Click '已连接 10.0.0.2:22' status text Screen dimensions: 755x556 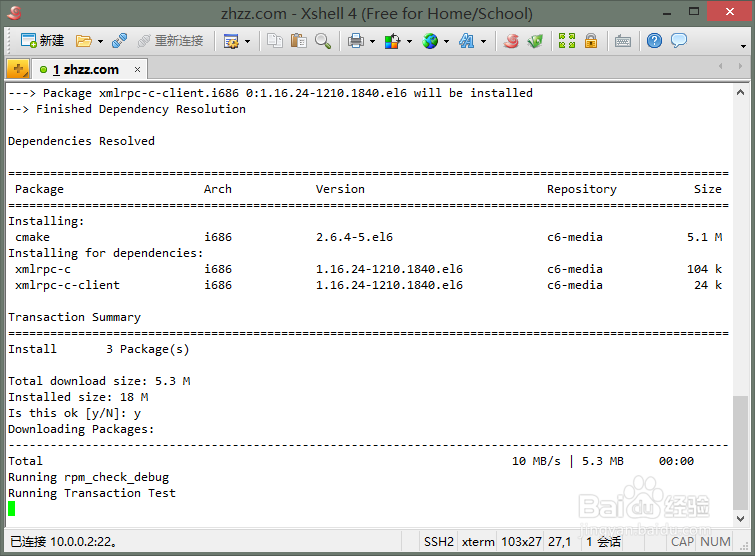(63, 542)
